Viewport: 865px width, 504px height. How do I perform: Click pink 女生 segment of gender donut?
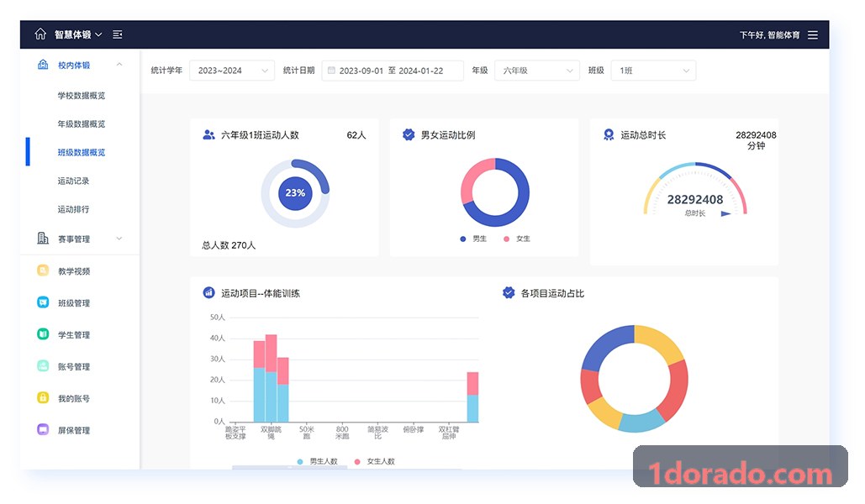click(x=474, y=176)
